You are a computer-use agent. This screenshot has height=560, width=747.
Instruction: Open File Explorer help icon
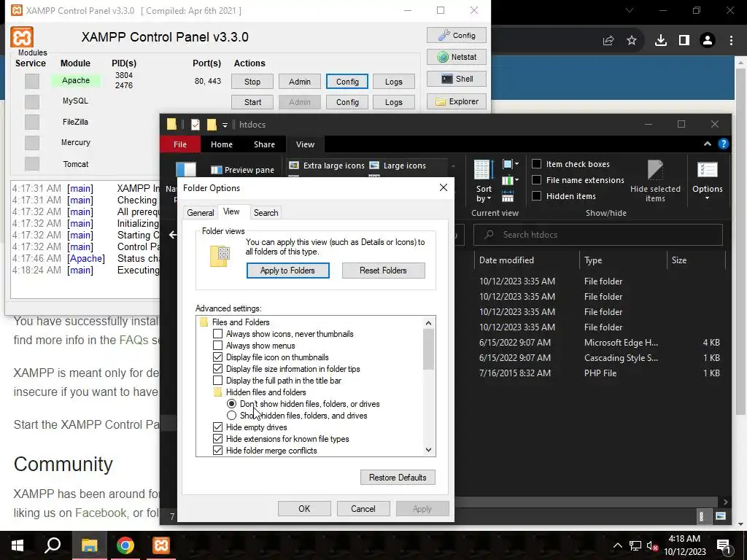(x=723, y=144)
